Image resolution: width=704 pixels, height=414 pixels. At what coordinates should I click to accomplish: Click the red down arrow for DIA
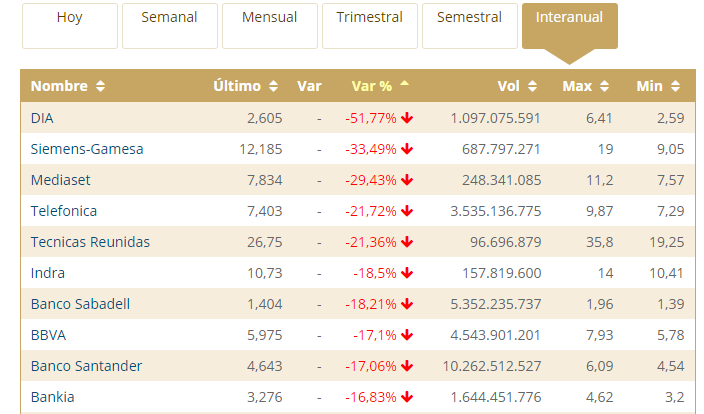point(407,118)
